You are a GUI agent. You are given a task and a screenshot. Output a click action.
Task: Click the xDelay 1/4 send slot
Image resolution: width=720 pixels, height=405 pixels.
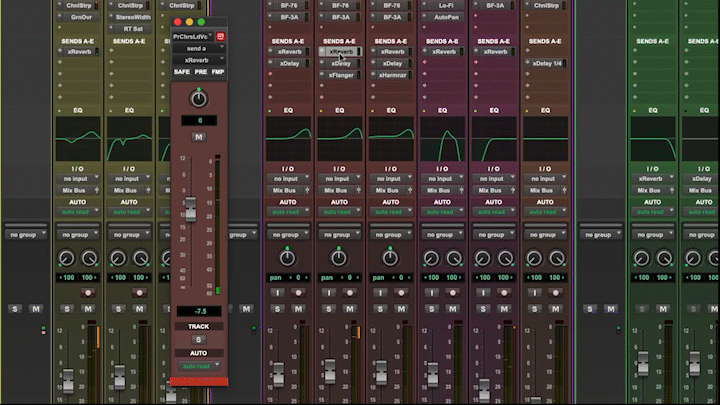(545, 63)
